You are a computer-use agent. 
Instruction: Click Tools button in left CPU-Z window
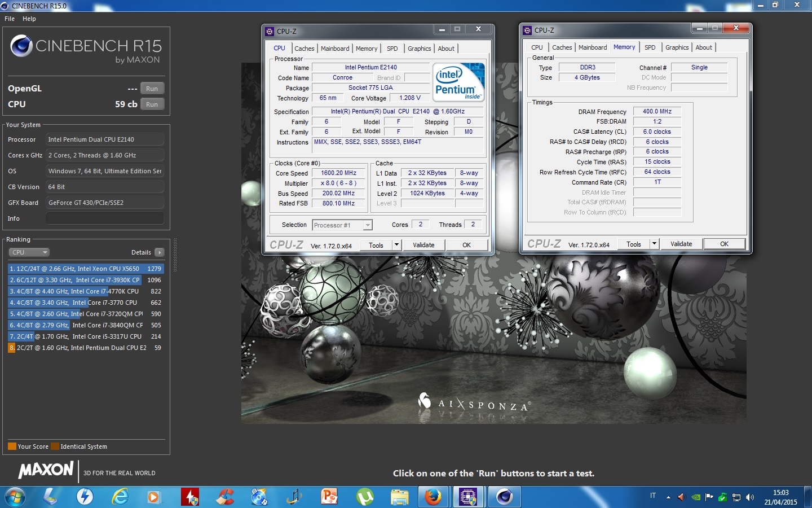pyautogui.click(x=376, y=245)
